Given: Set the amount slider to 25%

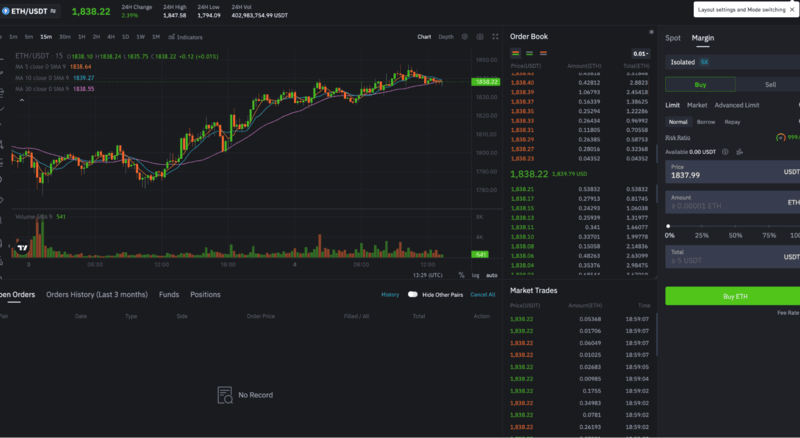Looking at the screenshot, I should point(702,226).
